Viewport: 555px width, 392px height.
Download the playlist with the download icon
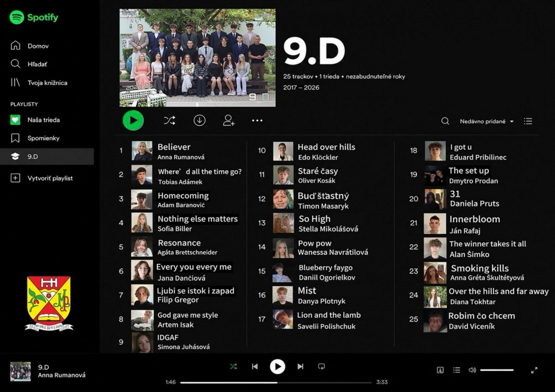coord(199,121)
